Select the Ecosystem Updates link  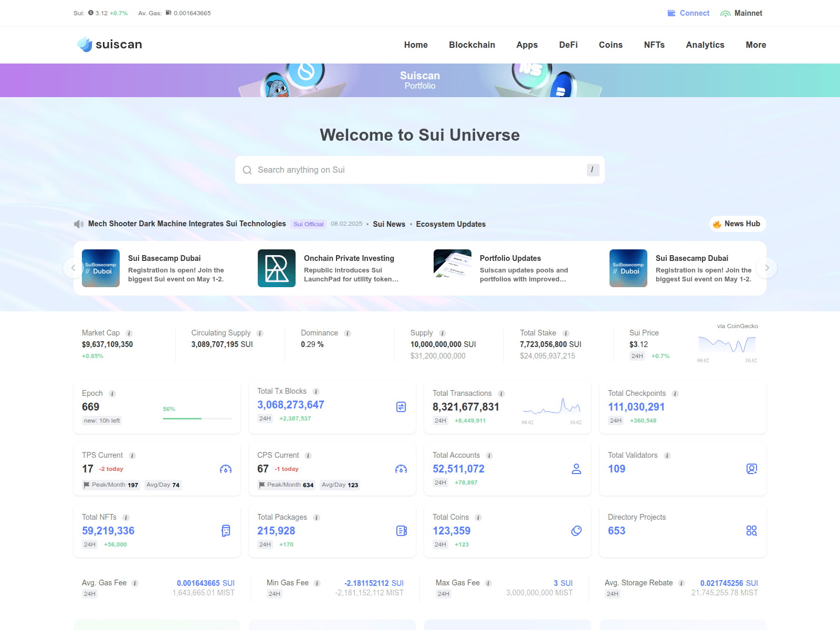[x=451, y=224]
